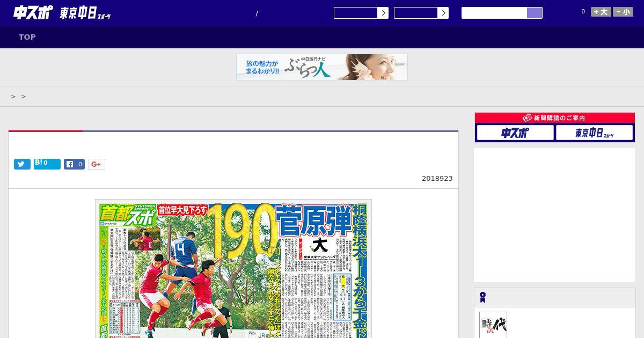The height and width of the screenshot is (338, 644).
Task: Increase font size with +大 button
Action: coord(601,12)
